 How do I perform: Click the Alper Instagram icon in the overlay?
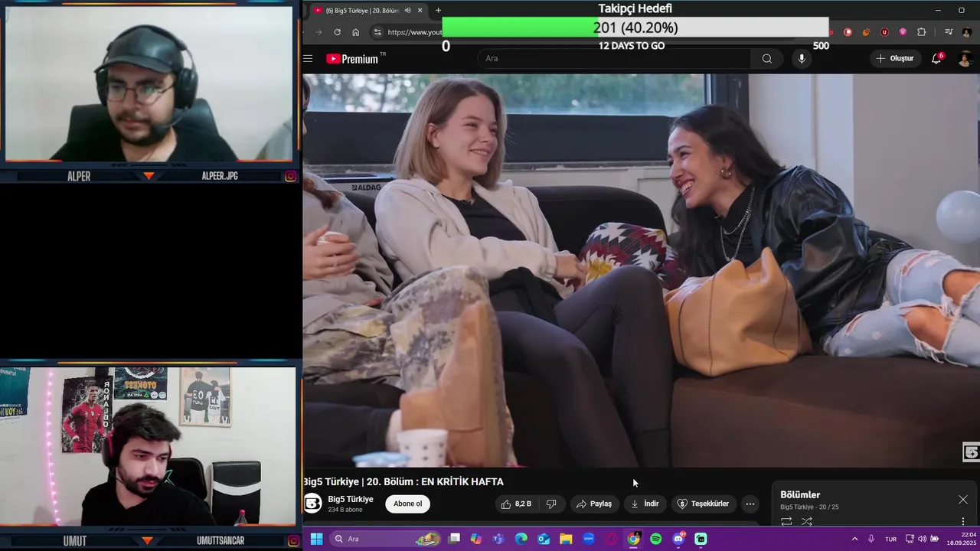coord(291,176)
